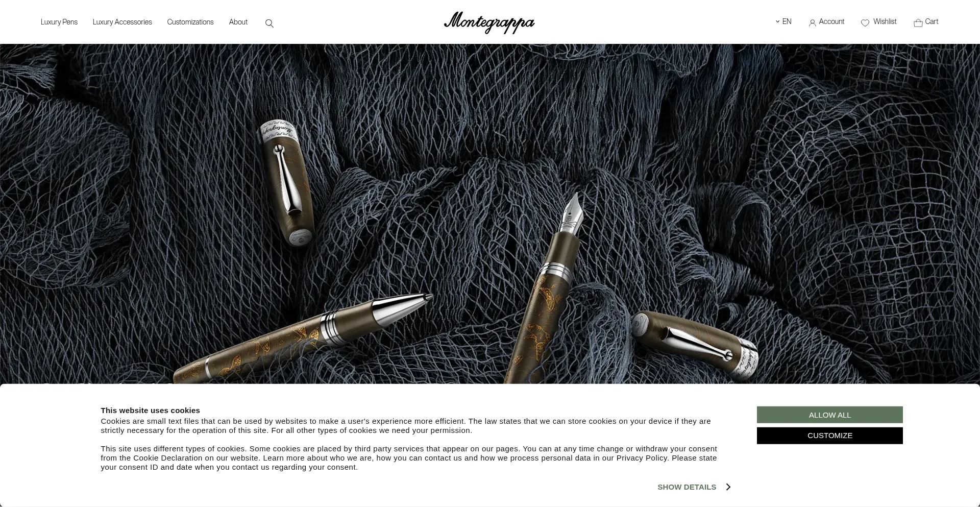Screen dimensions: 980x507
Task: Open the Customizations menu
Action: (x=190, y=22)
